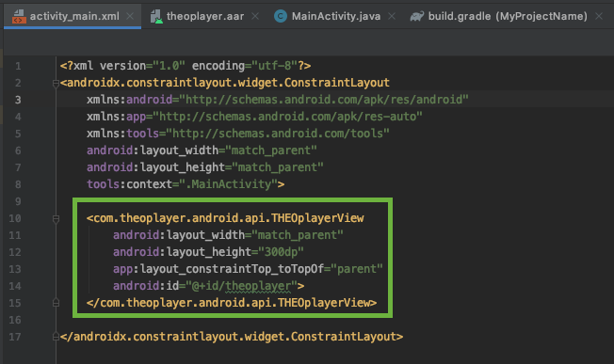The image size is (614, 364).
Task: Close the MainActivity.java tab
Action: 392,16
